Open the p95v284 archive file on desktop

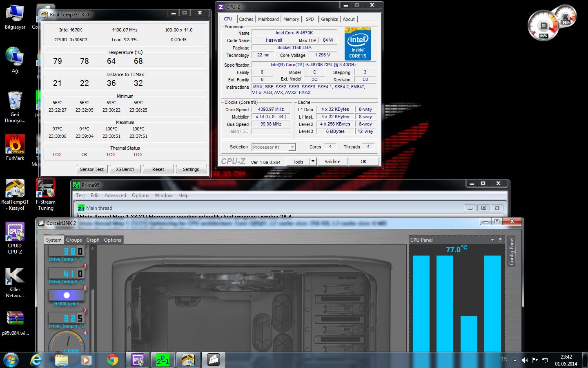tap(15, 323)
